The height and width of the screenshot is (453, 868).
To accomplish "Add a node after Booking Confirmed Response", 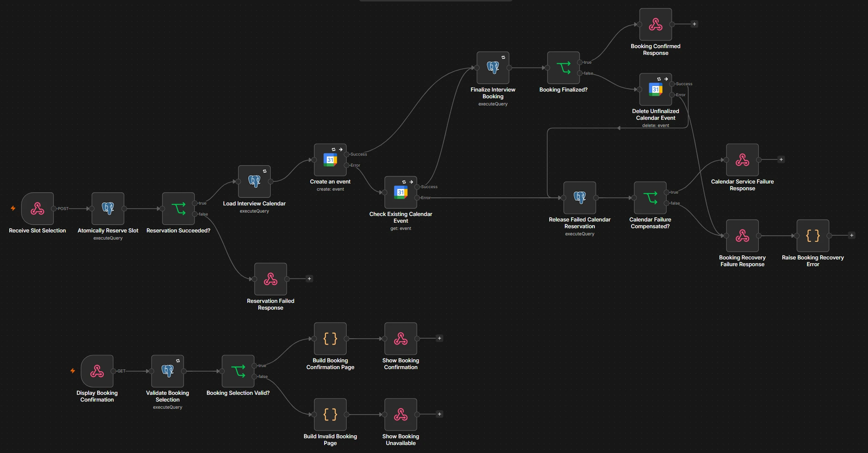I will [x=694, y=24].
